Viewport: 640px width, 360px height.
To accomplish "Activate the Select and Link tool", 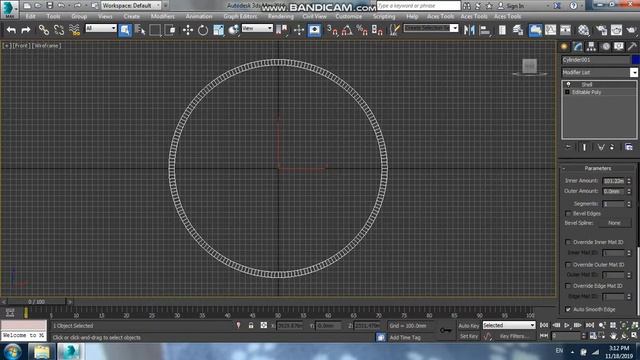I will (x=44, y=30).
